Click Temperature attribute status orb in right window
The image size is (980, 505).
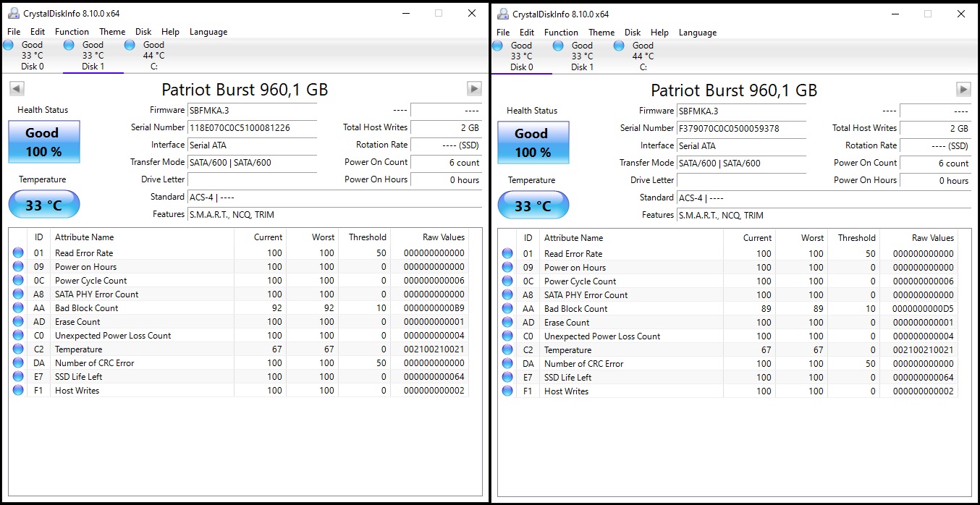tap(507, 350)
